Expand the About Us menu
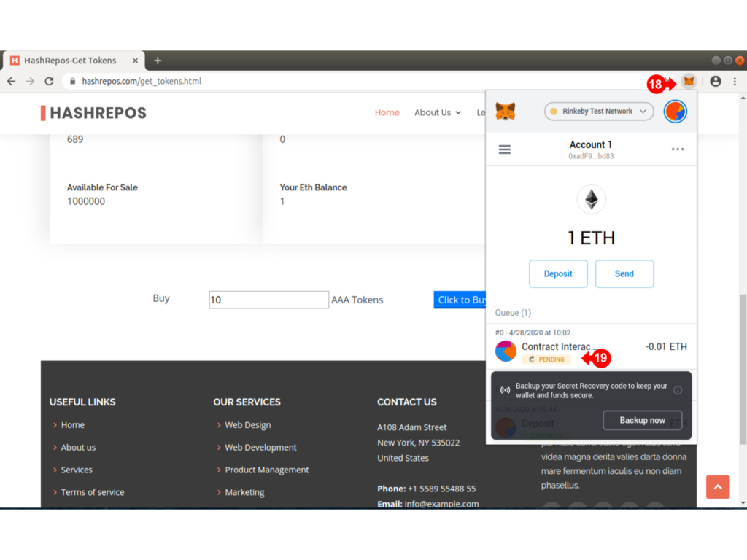 [x=438, y=113]
